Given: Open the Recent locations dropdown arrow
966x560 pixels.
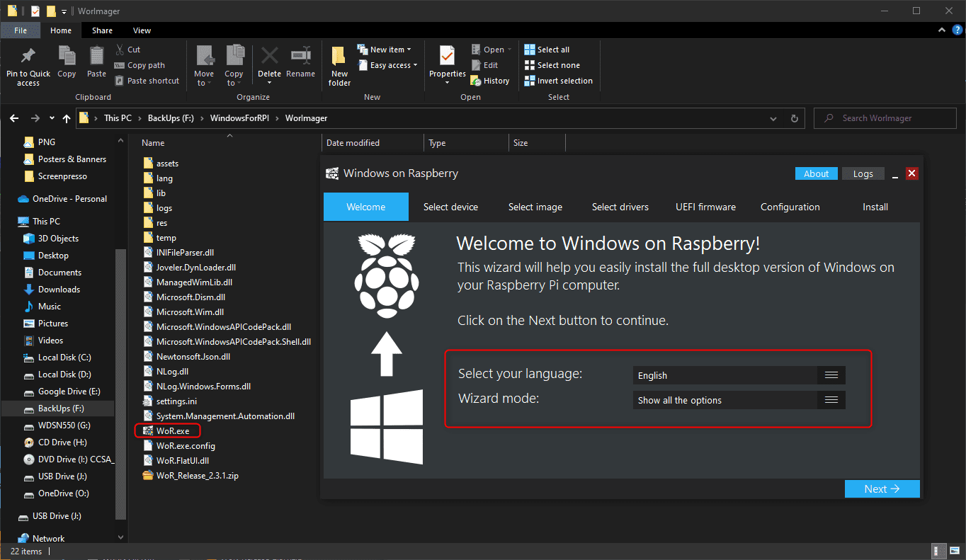Looking at the screenshot, I should [52, 118].
